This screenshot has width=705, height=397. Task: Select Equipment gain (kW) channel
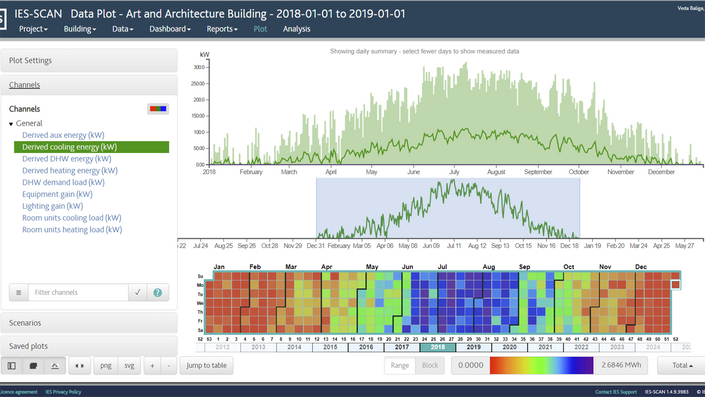click(x=57, y=194)
